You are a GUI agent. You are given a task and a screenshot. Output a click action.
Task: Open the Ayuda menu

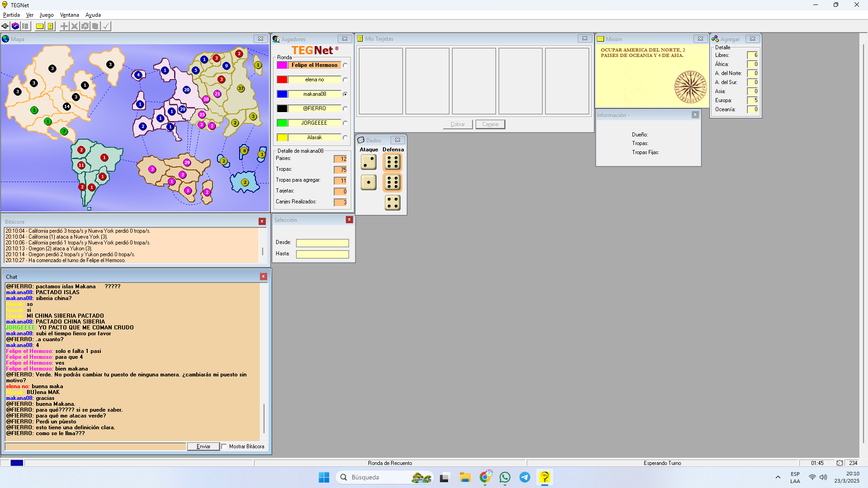point(93,15)
